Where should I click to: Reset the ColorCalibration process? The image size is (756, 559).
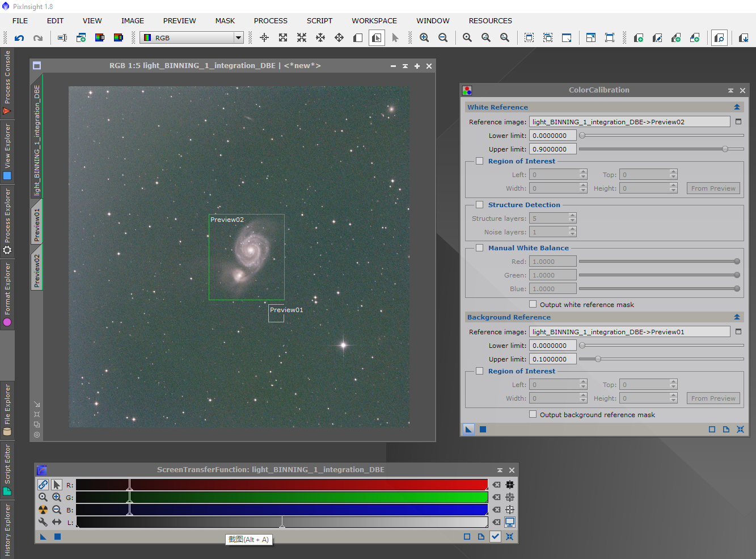click(740, 429)
